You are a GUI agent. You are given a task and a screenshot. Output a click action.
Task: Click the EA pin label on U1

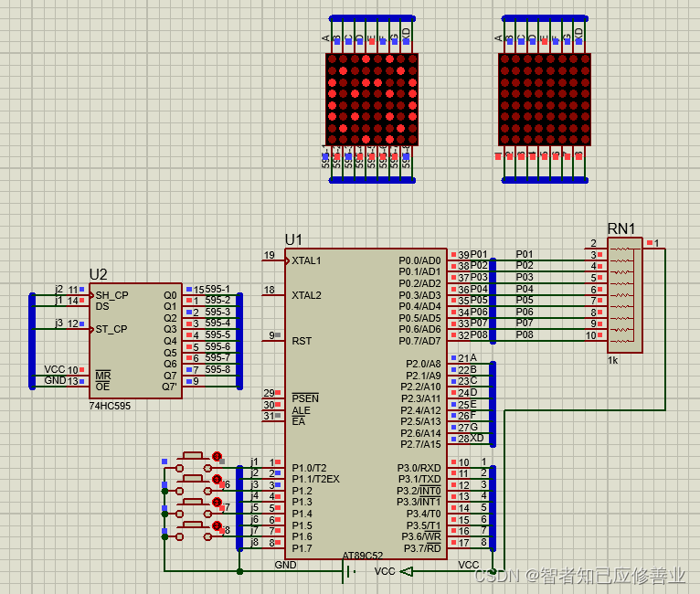[298, 421]
